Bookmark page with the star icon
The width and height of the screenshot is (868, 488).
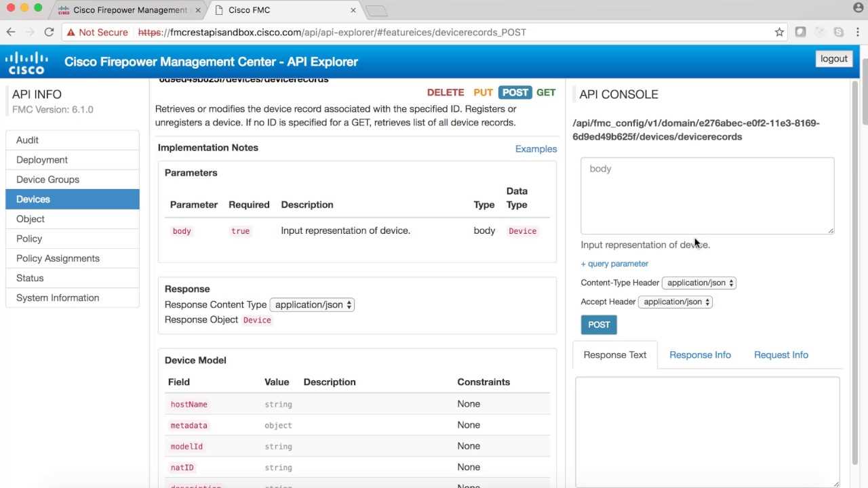[779, 32]
